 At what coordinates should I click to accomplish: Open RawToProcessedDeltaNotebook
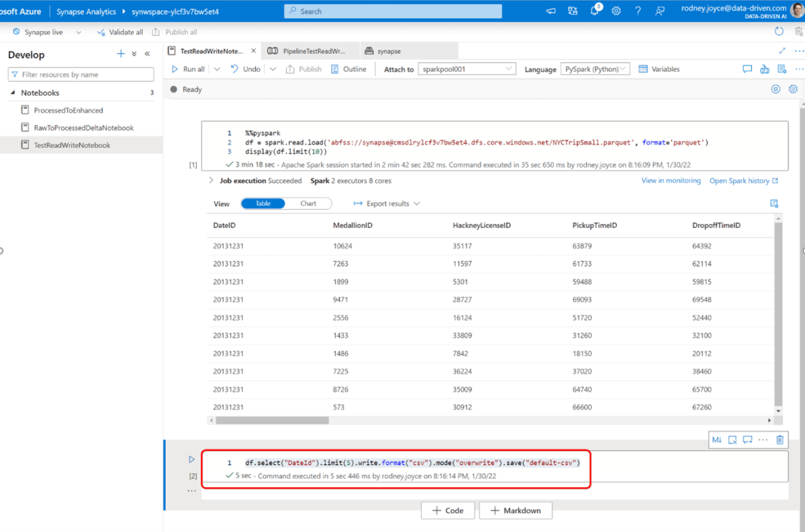pyautogui.click(x=84, y=127)
